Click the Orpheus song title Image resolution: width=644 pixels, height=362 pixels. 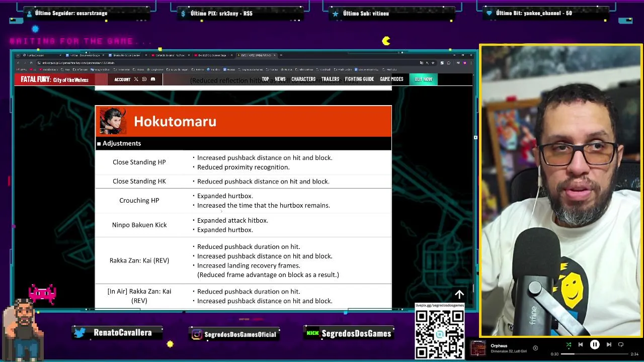[499, 345]
